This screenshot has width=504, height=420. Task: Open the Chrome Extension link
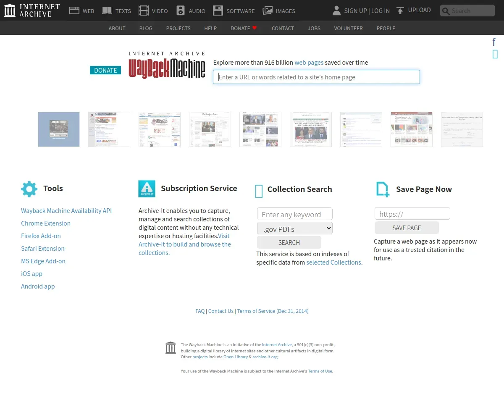46,223
